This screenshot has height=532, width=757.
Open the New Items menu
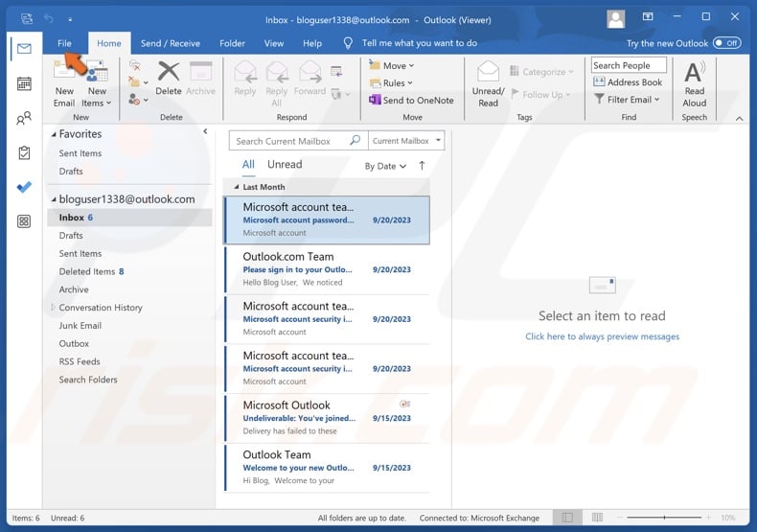[x=97, y=84]
